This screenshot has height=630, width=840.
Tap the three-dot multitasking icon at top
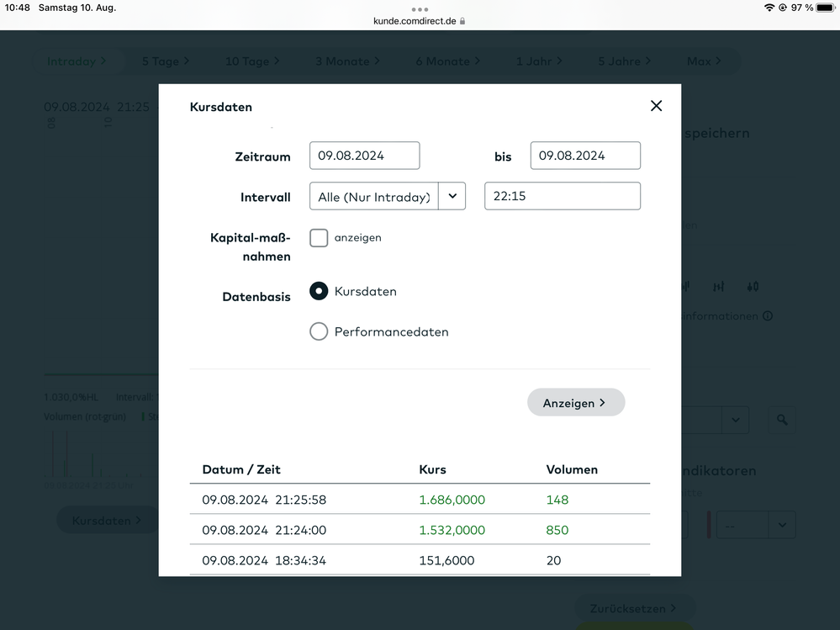420,9
